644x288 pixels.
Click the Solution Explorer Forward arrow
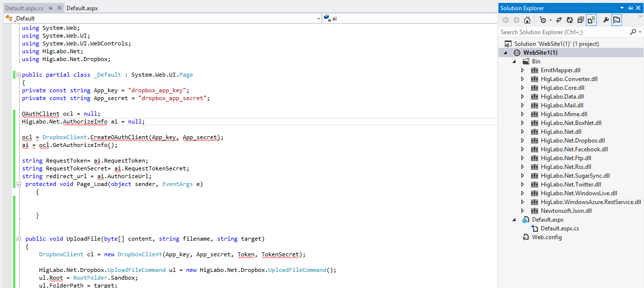pos(516,20)
